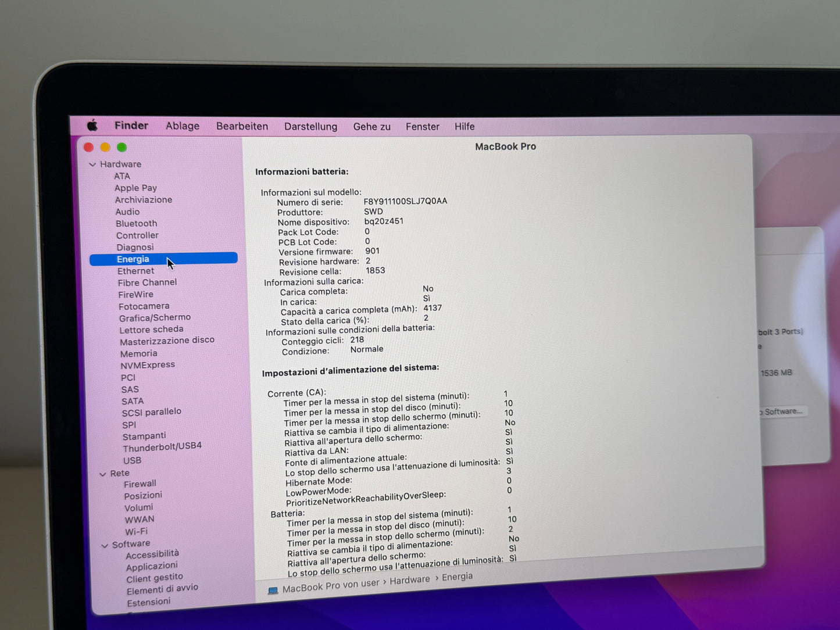Click Energia in the path bar
The width and height of the screenshot is (840, 630).
(457, 577)
